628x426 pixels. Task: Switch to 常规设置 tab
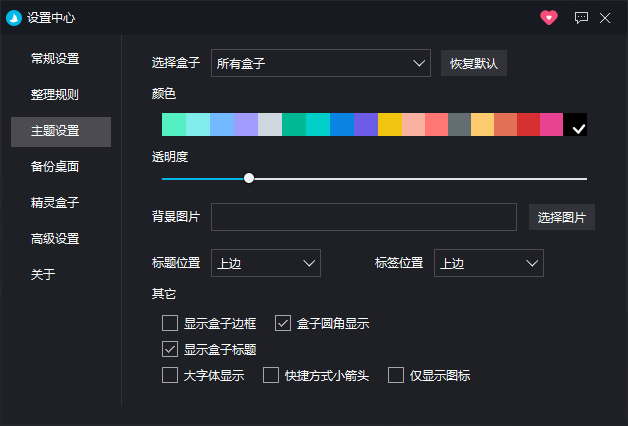coord(55,58)
